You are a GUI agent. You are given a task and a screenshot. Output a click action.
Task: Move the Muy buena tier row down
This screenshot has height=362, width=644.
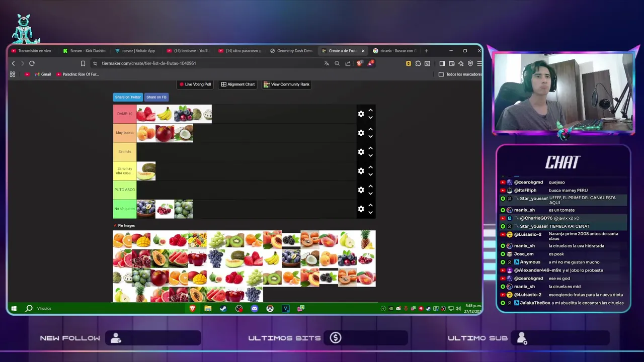(x=370, y=136)
